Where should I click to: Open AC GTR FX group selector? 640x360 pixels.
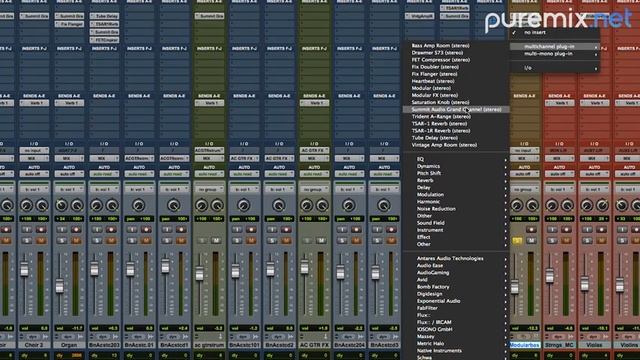pyautogui.click(x=314, y=189)
